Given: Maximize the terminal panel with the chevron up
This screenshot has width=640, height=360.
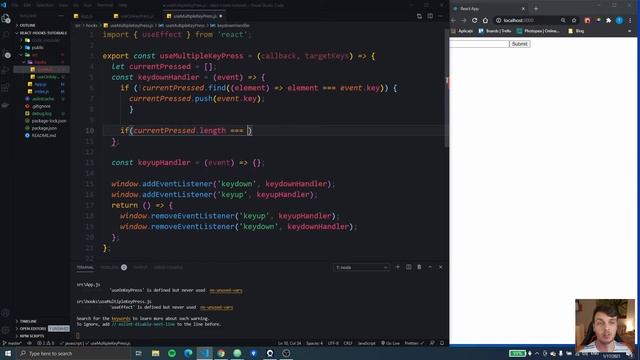Looking at the screenshot, I should click(430, 267).
